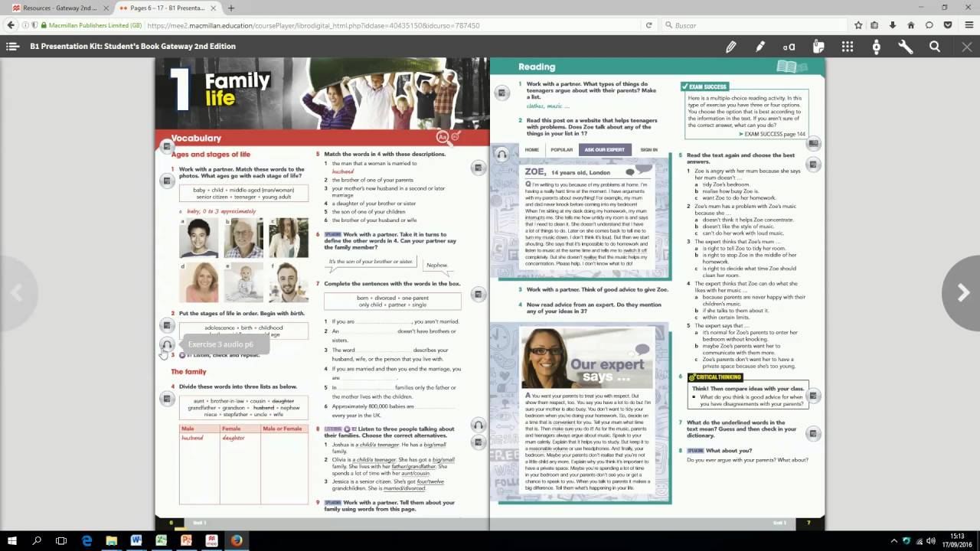The width and height of the screenshot is (980, 551).
Task: Open the wrench settings tool
Action: pos(905,47)
